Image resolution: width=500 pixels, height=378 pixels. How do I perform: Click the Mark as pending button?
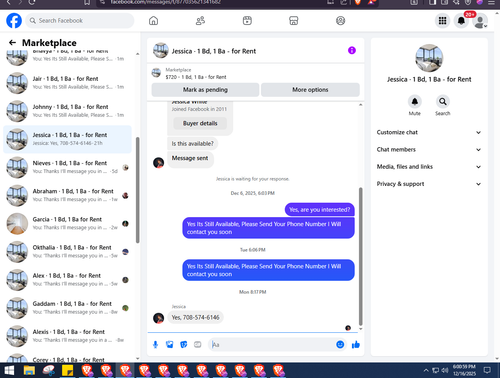[x=205, y=90]
